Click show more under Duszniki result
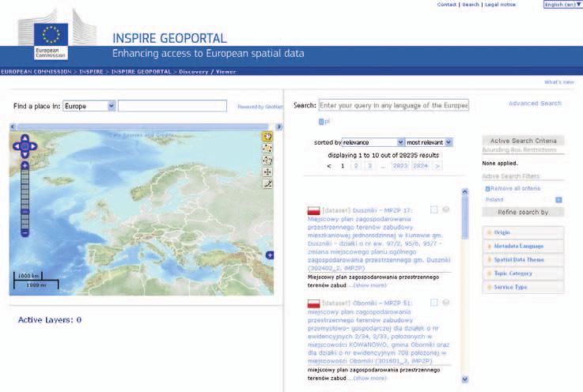583x392 pixels. (369, 285)
